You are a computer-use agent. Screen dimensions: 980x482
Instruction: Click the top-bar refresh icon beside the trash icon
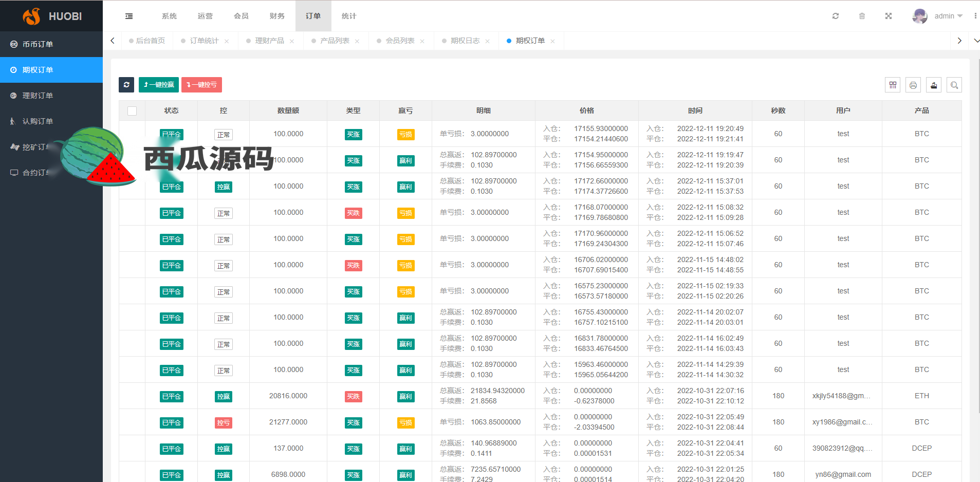point(836,16)
